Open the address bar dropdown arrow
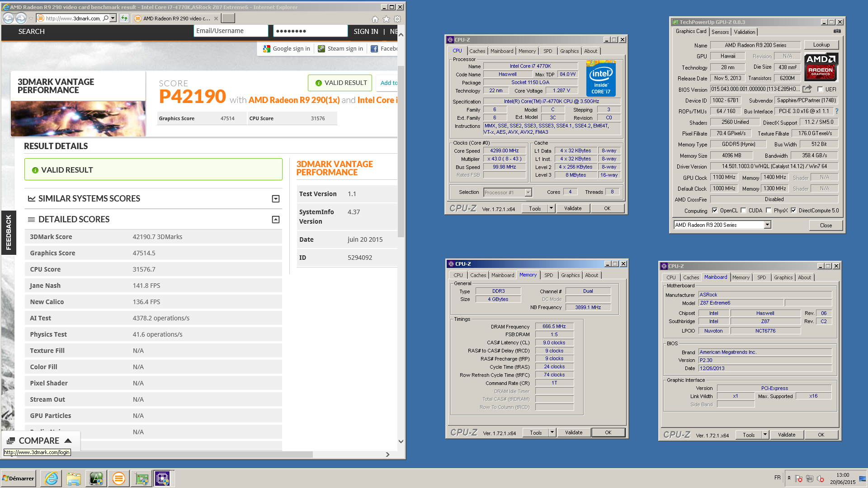This screenshot has width=868, height=488. [x=113, y=18]
